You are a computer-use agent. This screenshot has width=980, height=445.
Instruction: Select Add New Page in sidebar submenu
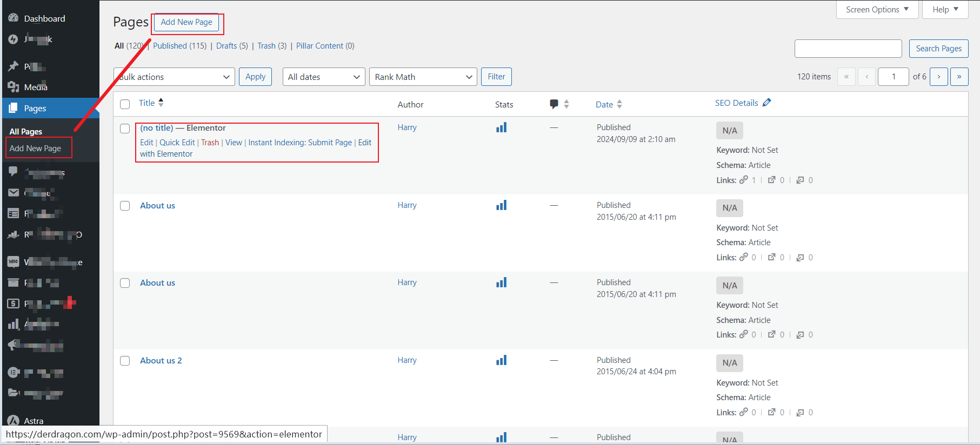tap(35, 148)
